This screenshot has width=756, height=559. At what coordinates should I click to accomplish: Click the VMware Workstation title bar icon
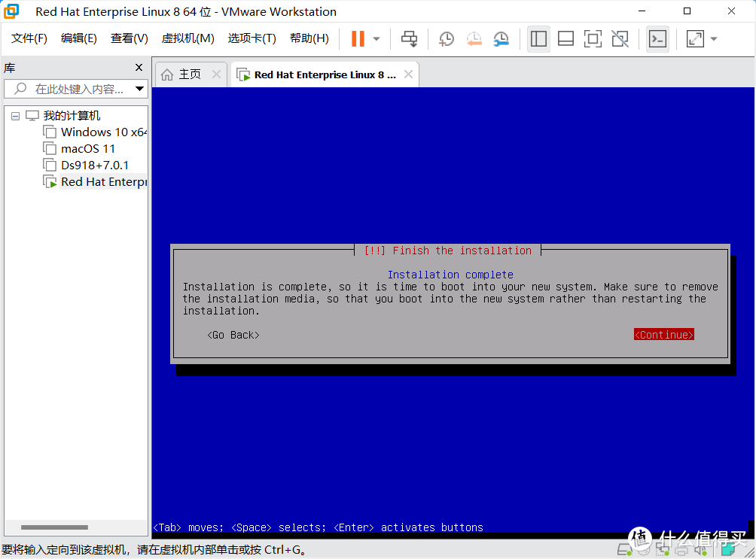(x=11, y=11)
